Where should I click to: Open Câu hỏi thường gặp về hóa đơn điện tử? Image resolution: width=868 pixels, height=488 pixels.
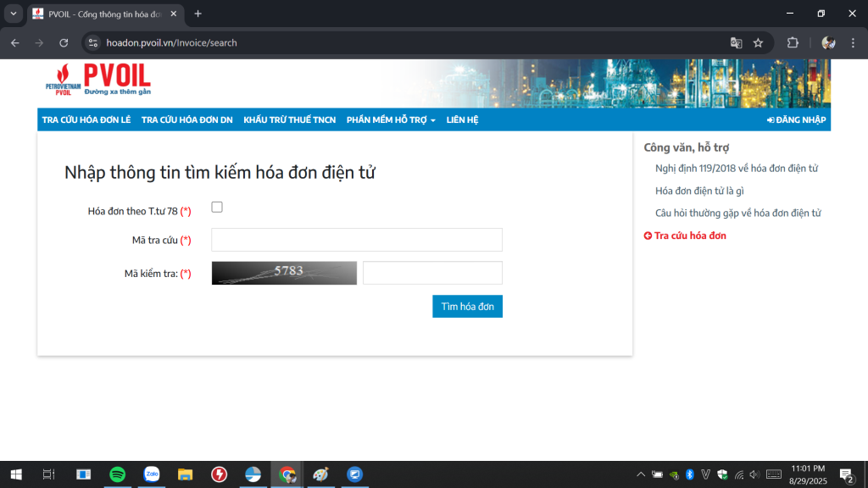[738, 213]
